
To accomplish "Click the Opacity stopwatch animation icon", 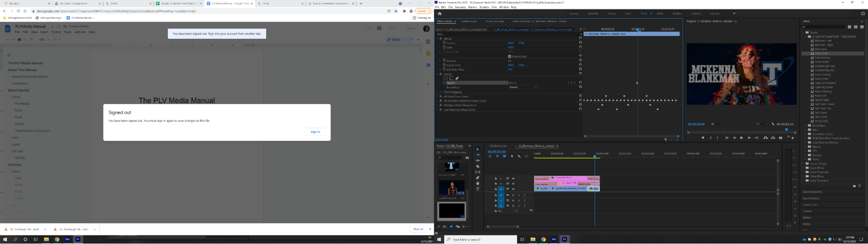I will (444, 83).
